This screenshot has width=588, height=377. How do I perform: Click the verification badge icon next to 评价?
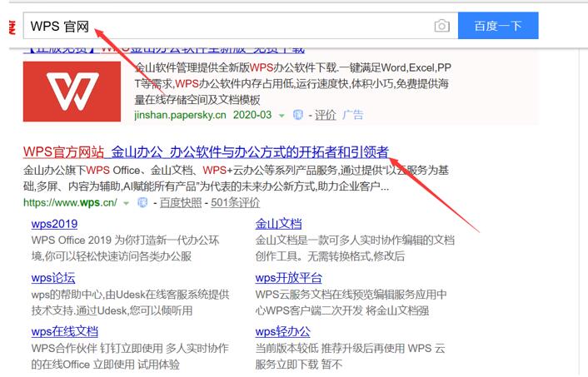(298, 115)
